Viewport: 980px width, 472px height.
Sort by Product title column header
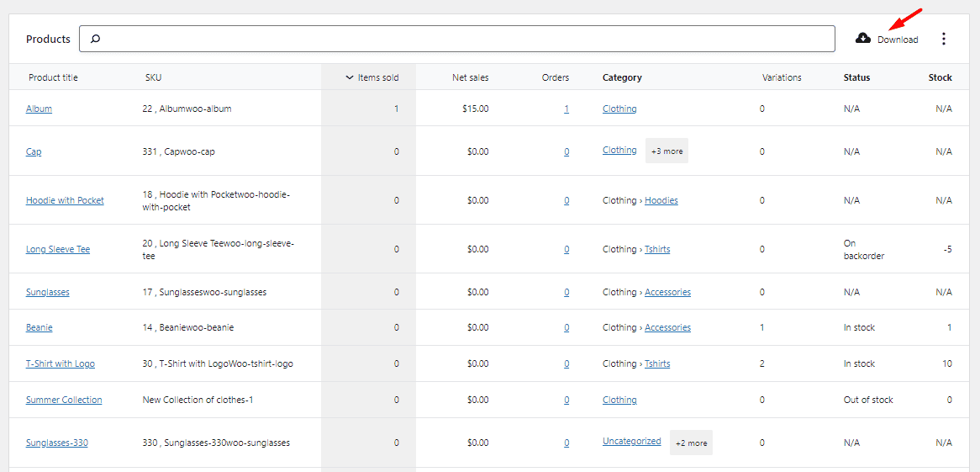[x=53, y=77]
